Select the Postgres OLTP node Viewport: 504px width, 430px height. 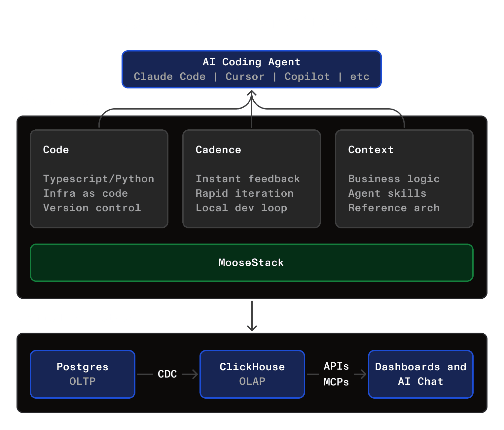pyautogui.click(x=82, y=374)
